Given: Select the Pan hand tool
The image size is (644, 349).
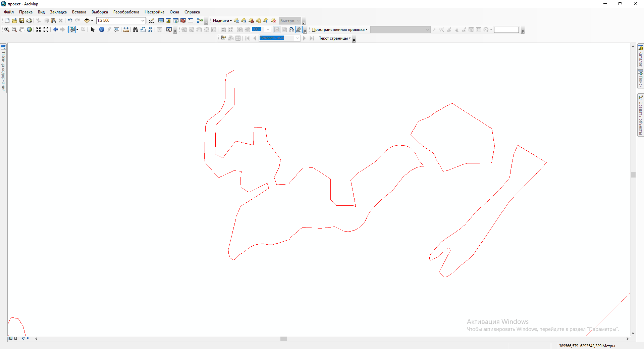Looking at the screenshot, I should coord(22,30).
